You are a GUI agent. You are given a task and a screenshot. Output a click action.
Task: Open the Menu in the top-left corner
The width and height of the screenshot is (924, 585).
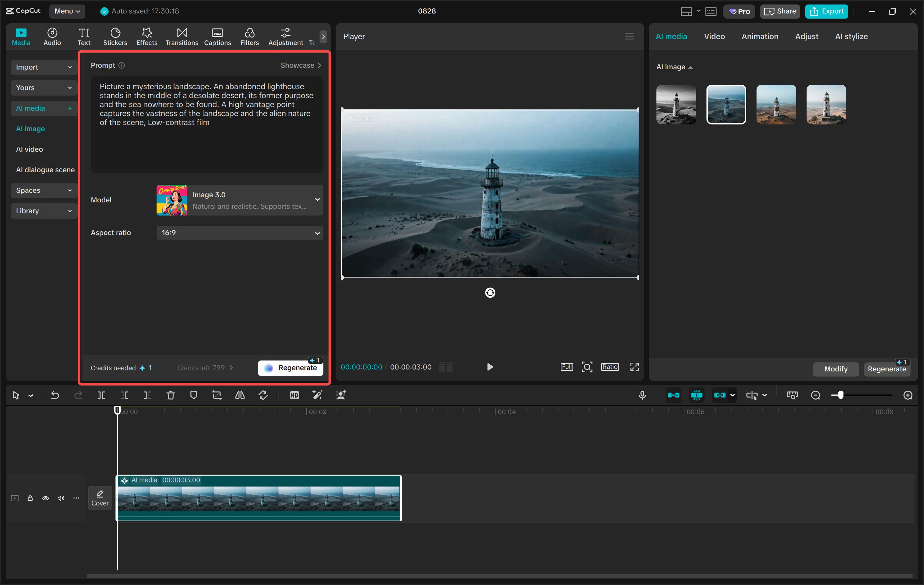pyautogui.click(x=67, y=11)
